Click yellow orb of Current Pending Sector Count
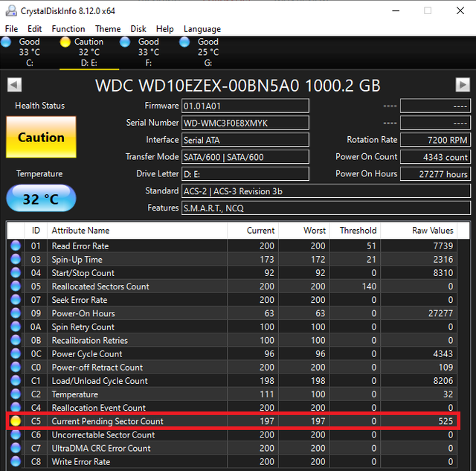Image resolution: width=476 pixels, height=471 pixels. (16, 421)
